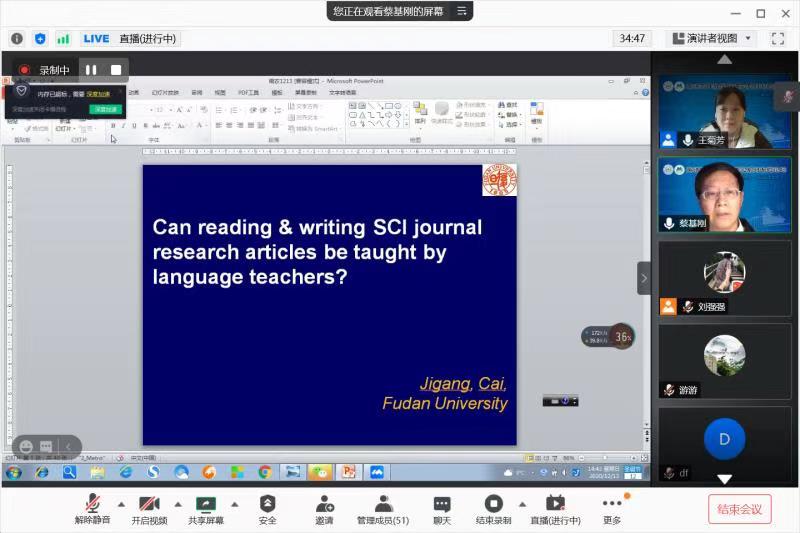Pause the recording in 录制中 bar

(x=91, y=70)
